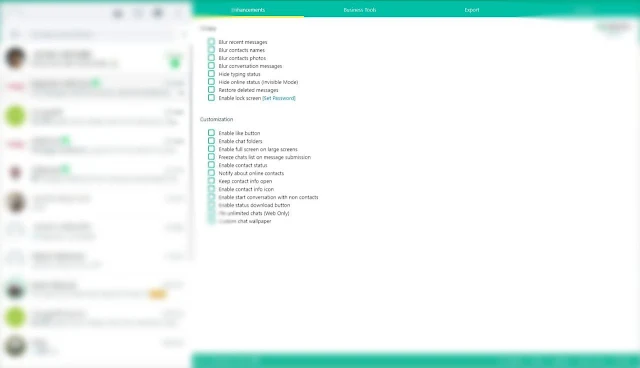Open the Business Tools tab
This screenshot has width=640, height=368.
click(x=360, y=10)
